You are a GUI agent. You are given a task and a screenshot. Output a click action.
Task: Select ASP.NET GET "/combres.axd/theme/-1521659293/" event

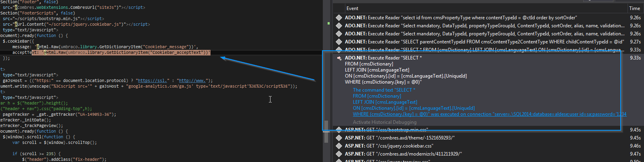click(400, 138)
